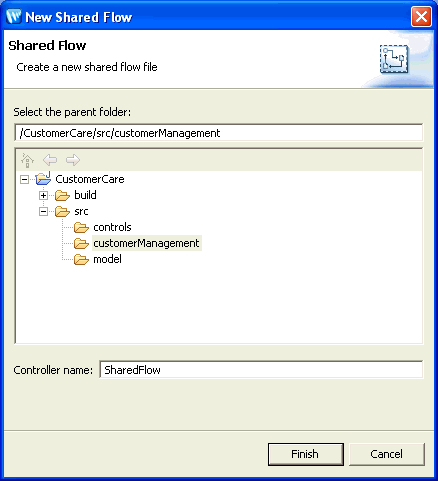438x481 pixels.
Task: Click the Finish button
Action: (x=306, y=454)
